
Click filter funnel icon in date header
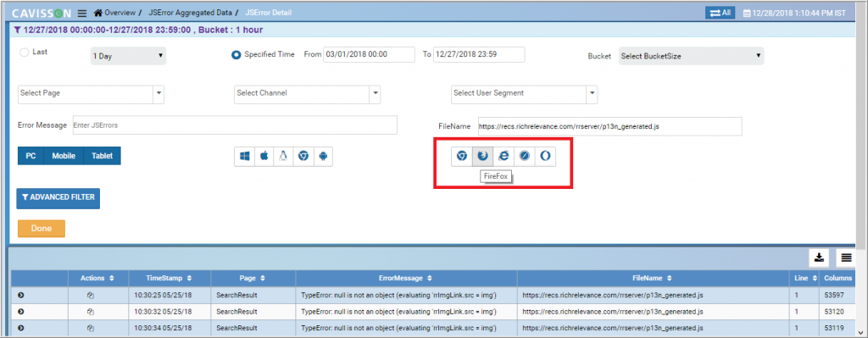tap(18, 30)
